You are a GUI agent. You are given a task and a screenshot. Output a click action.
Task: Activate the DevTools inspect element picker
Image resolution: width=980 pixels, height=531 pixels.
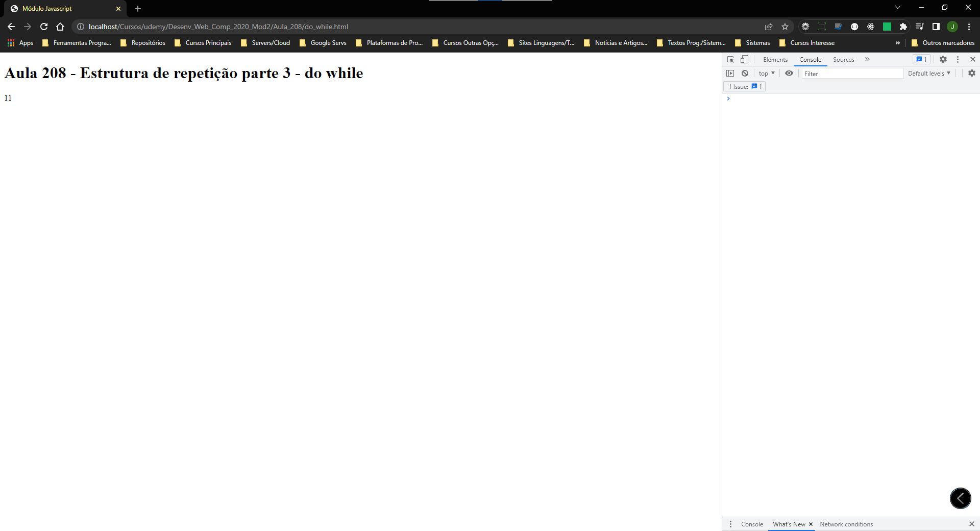click(730, 59)
